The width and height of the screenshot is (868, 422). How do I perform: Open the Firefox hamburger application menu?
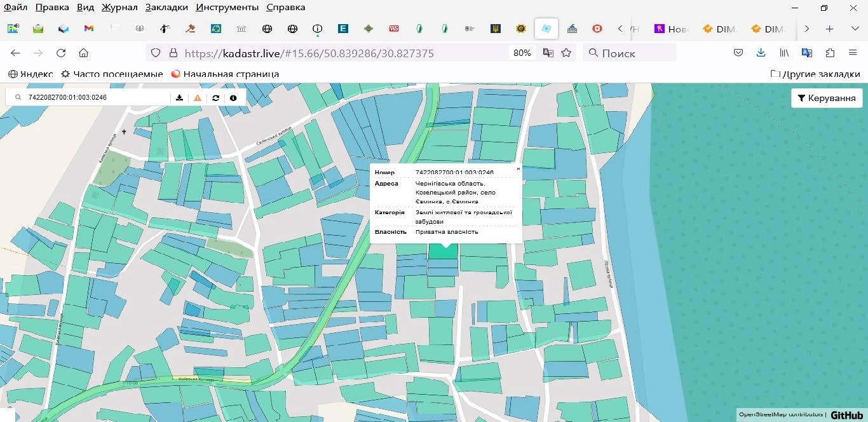853,53
